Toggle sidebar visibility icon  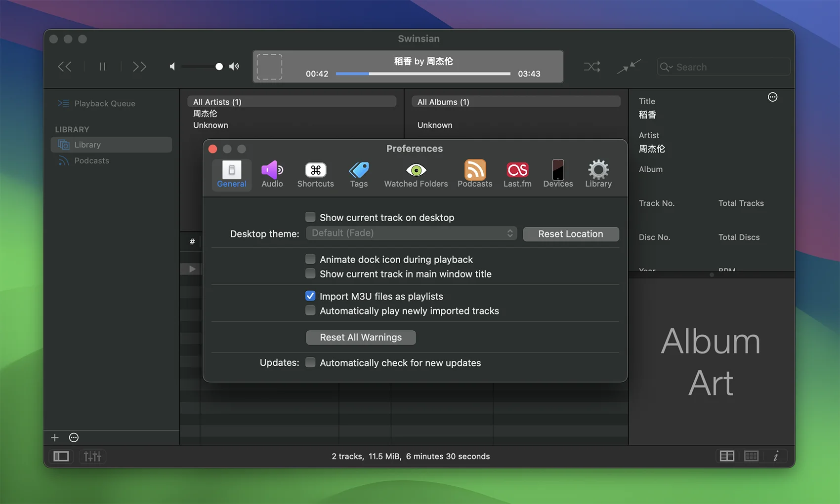click(x=61, y=457)
